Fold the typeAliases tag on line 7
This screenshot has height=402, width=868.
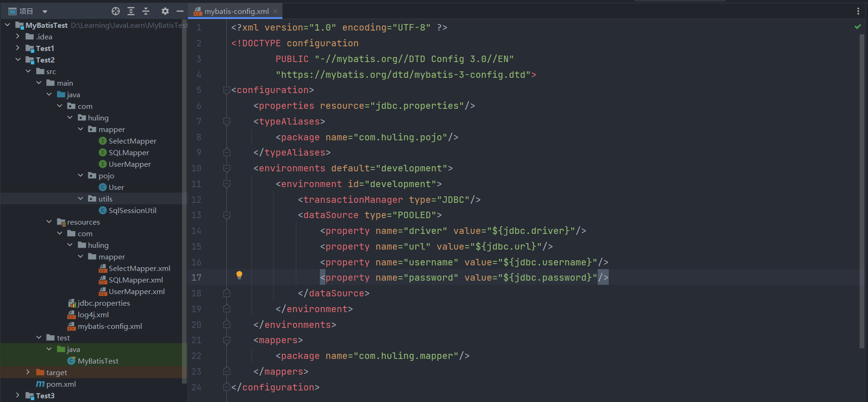227,121
